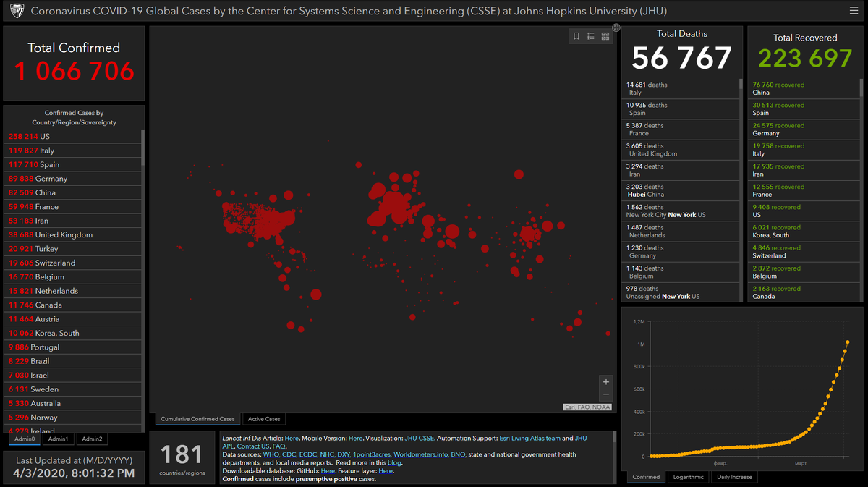
Task: Open the Feature layer Here link
Action: (x=386, y=470)
